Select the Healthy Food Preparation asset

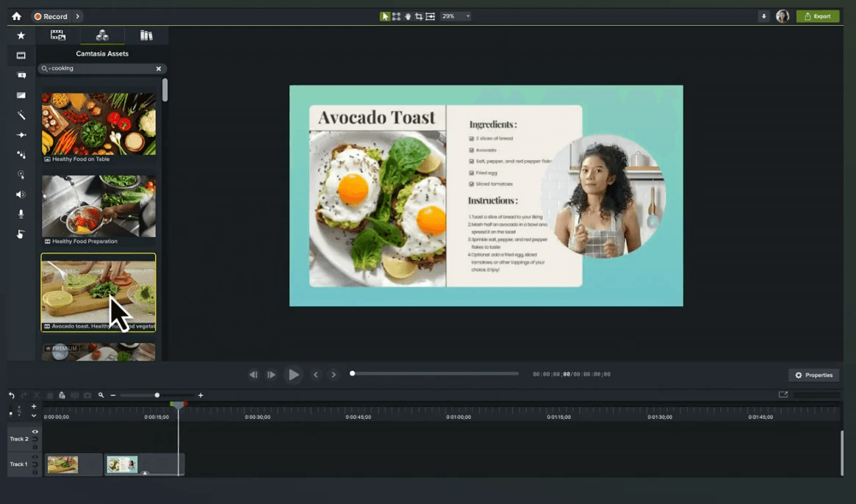98,210
